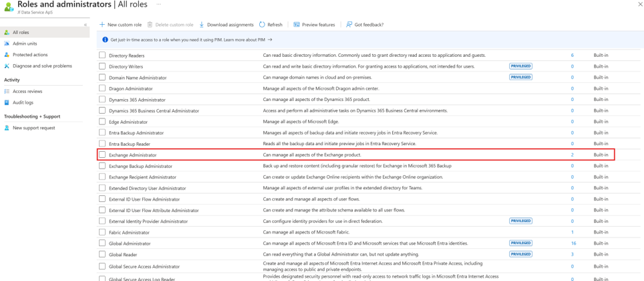Click Refresh button label
The image size is (644, 281).
(x=275, y=25)
